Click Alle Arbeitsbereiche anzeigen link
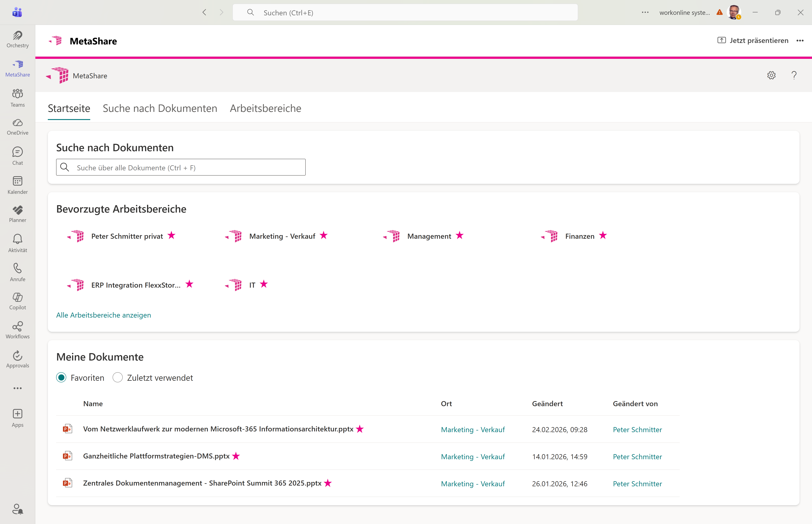Viewport: 812px width, 524px height. pyautogui.click(x=103, y=315)
